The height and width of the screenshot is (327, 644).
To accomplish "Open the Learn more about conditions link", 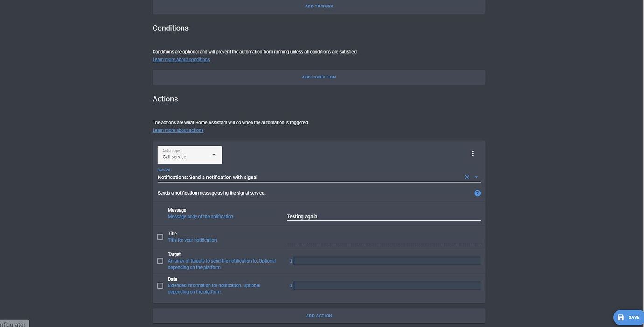I will click(x=181, y=60).
